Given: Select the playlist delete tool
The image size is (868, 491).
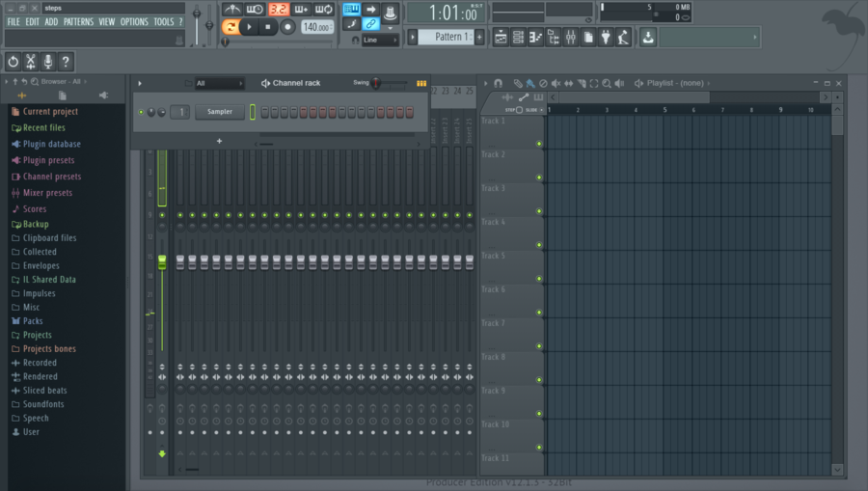Looking at the screenshot, I should point(543,83).
